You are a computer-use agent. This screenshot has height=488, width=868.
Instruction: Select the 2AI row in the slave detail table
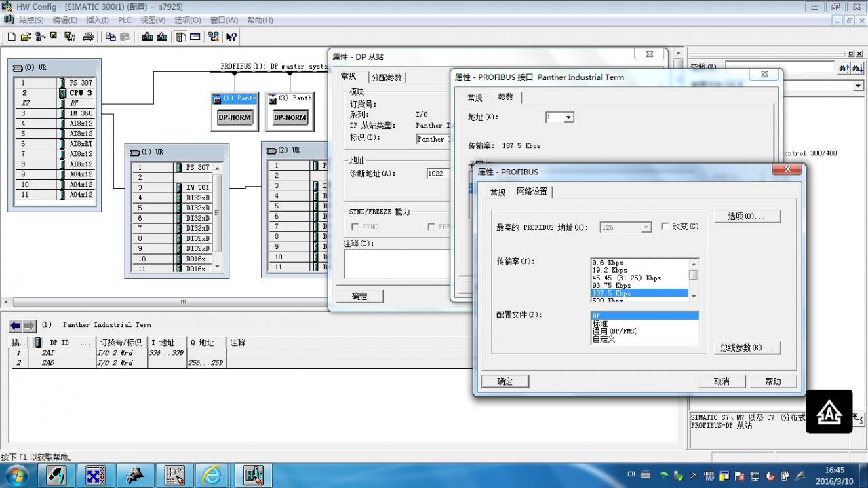click(x=241, y=353)
